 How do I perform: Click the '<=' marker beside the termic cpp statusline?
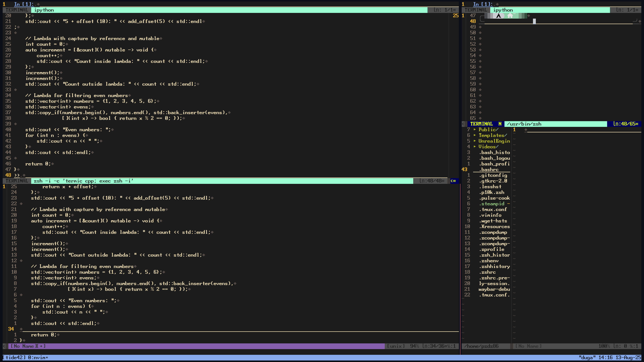[453, 181]
